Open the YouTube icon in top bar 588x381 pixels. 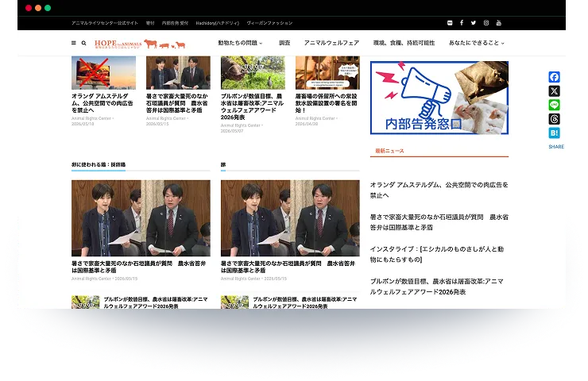pyautogui.click(x=499, y=23)
